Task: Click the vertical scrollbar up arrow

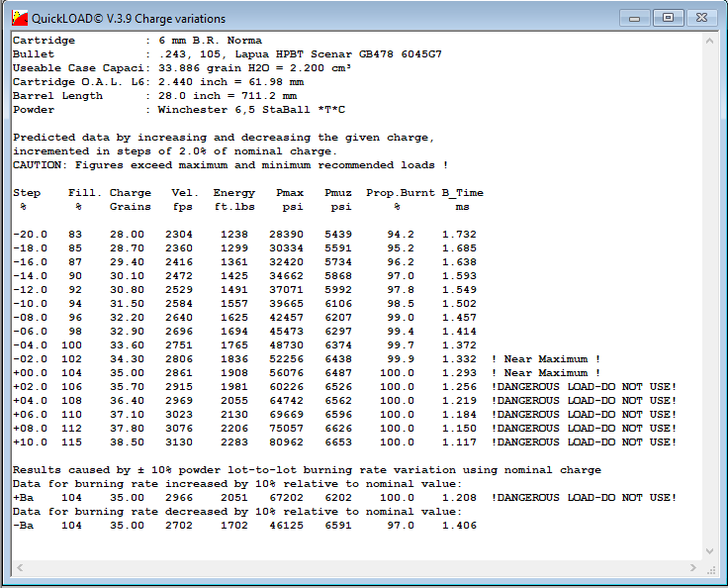Action: (x=710, y=39)
